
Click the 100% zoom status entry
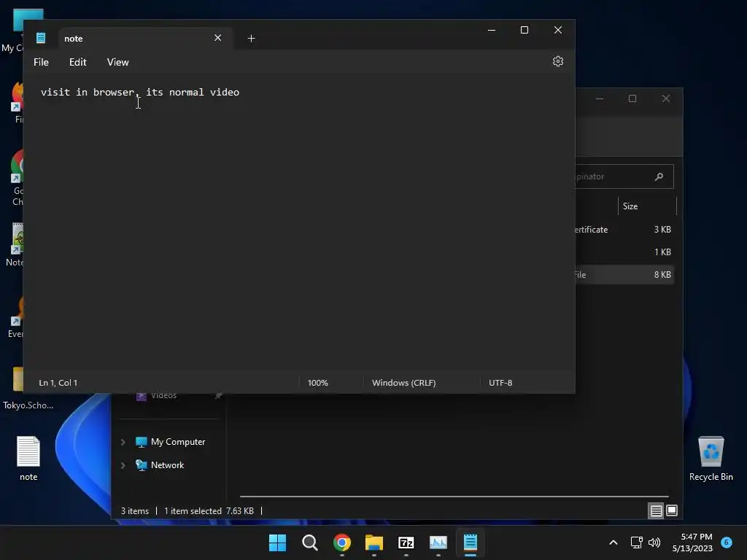[x=318, y=383]
